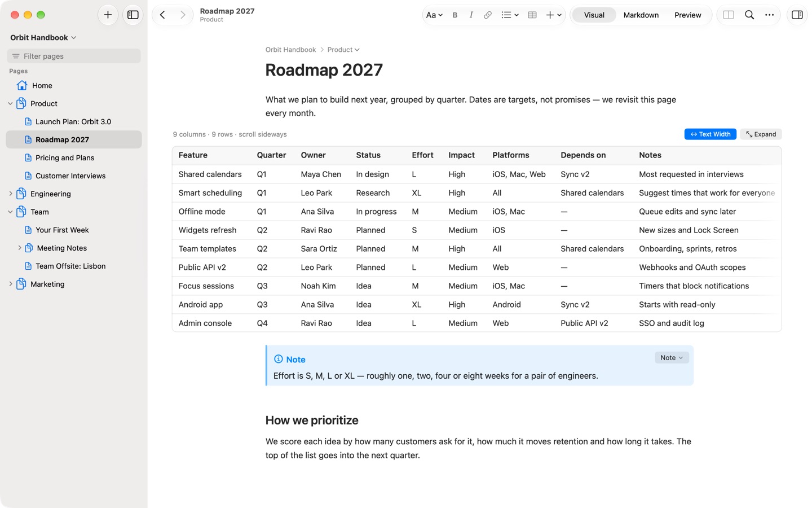Collapse the Team section
The width and height of the screenshot is (812, 508).
(x=10, y=212)
